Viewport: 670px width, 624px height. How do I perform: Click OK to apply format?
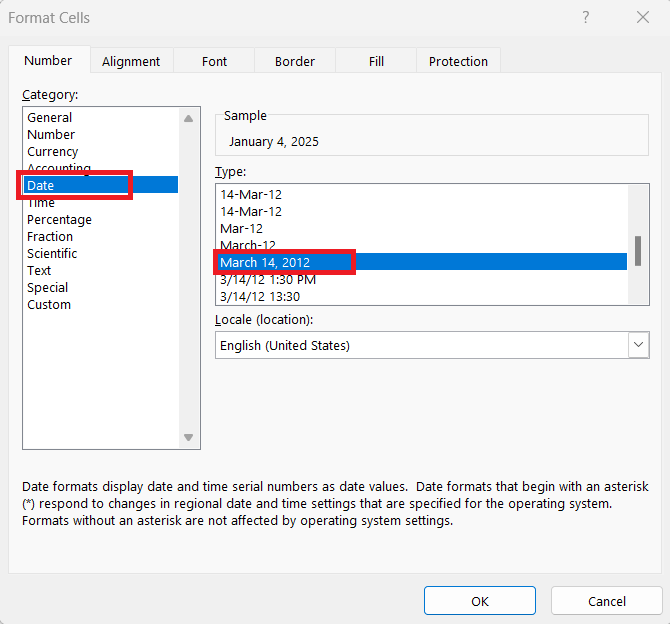(479, 600)
